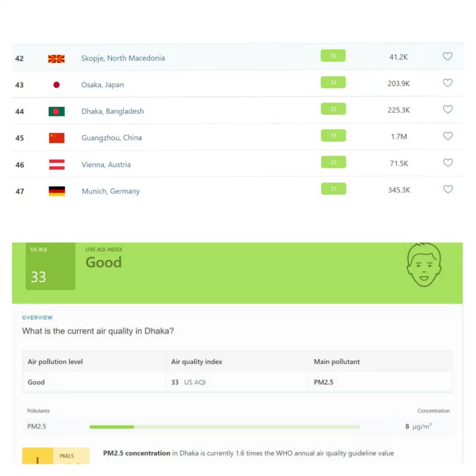Click Munich's green AQI badge showing 31
Viewport: 476px width, 476px height.
pyautogui.click(x=333, y=188)
